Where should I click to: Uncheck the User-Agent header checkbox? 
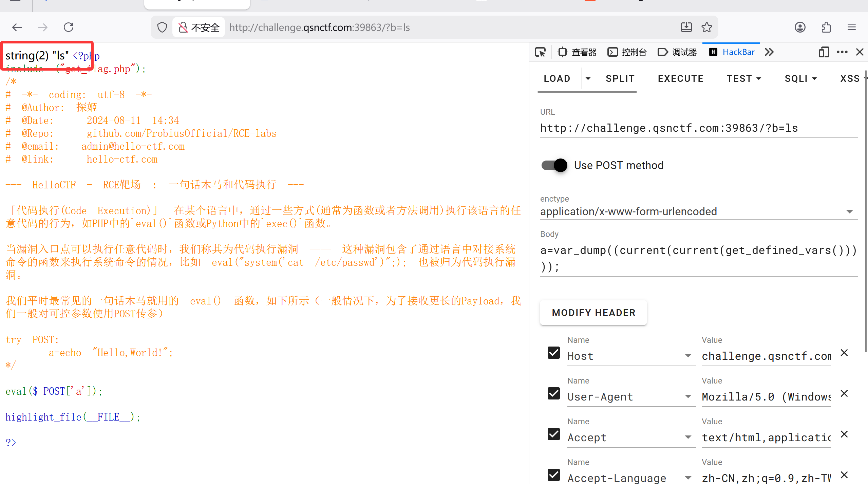(554, 393)
